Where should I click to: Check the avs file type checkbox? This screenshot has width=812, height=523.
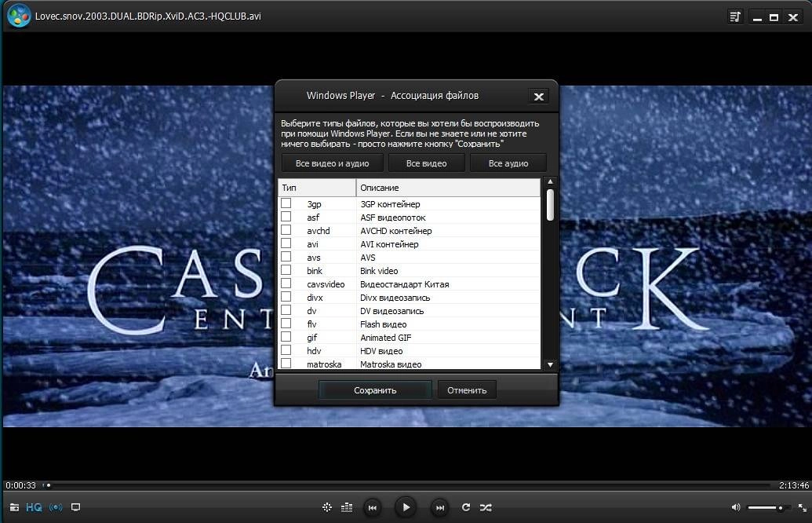286,257
